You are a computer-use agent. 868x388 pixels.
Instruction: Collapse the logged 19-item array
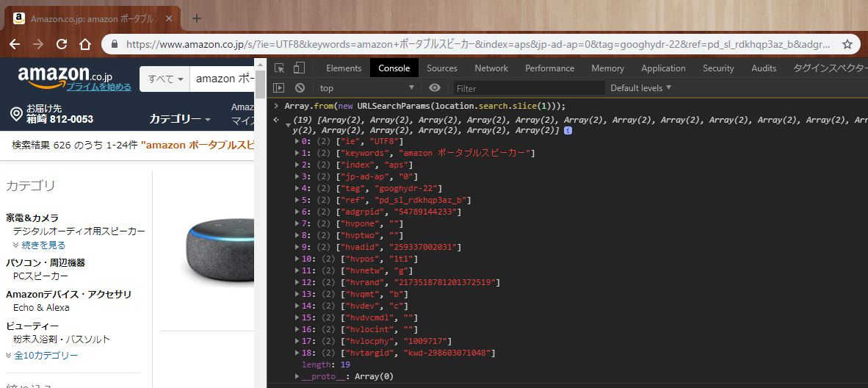[x=288, y=125]
